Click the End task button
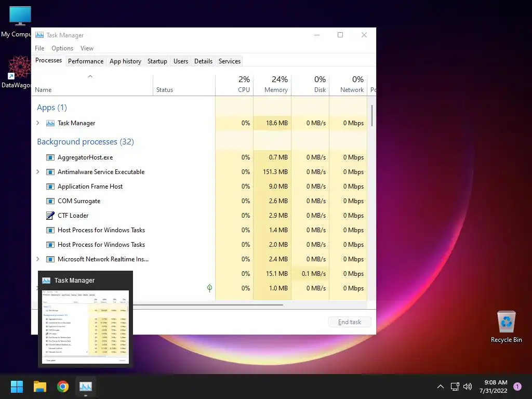This screenshot has height=399, width=532. (x=350, y=322)
